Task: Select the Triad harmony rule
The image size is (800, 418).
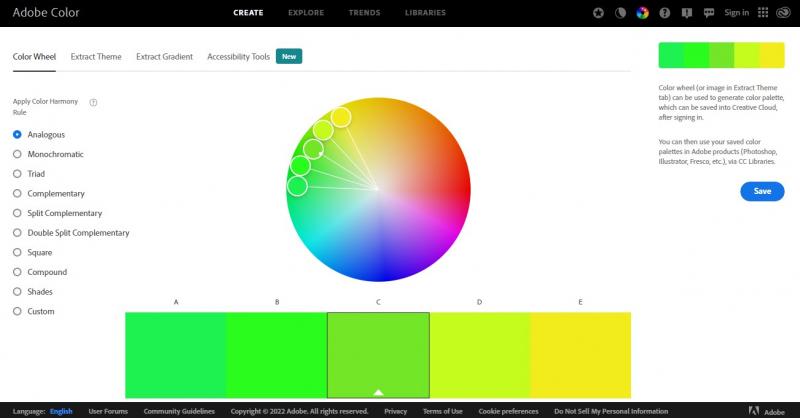Action: pyautogui.click(x=29, y=174)
